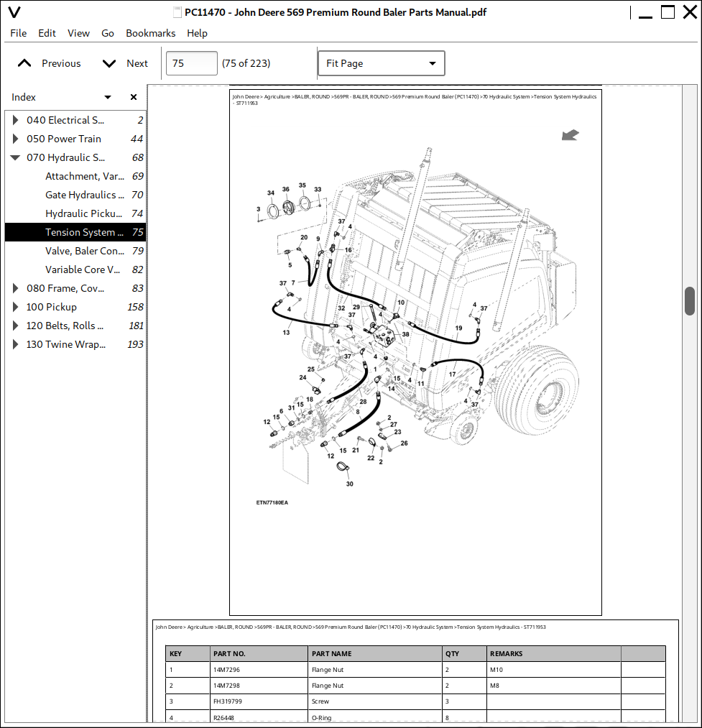Select the 100 Pickup bookmark label
702x728 pixels.
tap(52, 307)
